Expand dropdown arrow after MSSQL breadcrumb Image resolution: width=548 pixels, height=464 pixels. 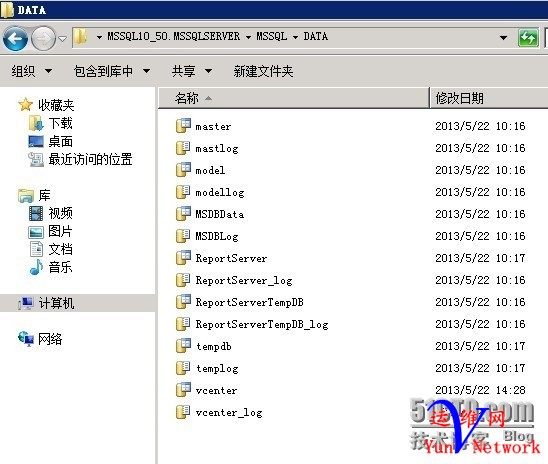point(295,37)
